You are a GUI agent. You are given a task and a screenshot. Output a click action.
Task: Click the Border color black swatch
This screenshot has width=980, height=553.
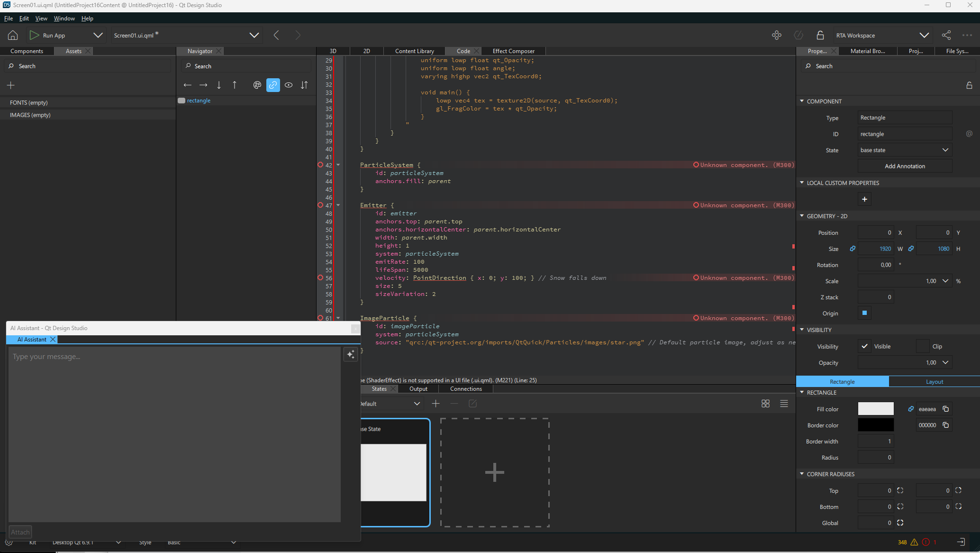click(x=875, y=425)
